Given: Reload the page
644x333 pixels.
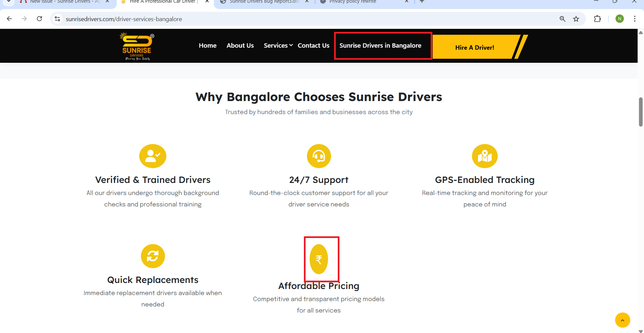Looking at the screenshot, I should (x=40, y=19).
